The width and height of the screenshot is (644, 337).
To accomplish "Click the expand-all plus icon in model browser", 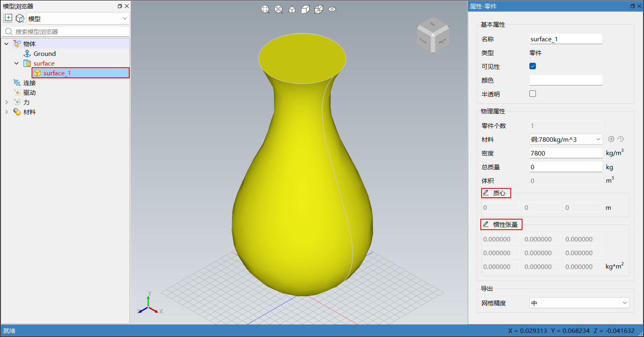I will [8, 18].
